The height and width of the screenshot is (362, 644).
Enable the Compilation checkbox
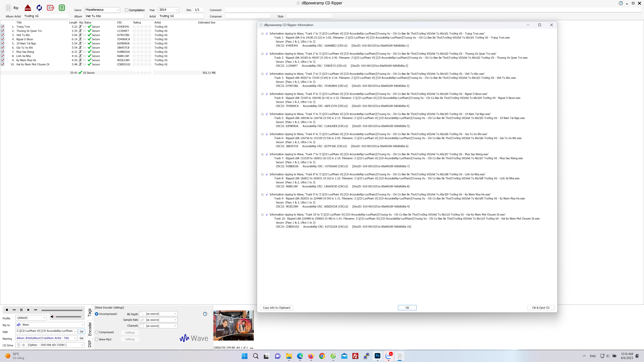point(126,10)
